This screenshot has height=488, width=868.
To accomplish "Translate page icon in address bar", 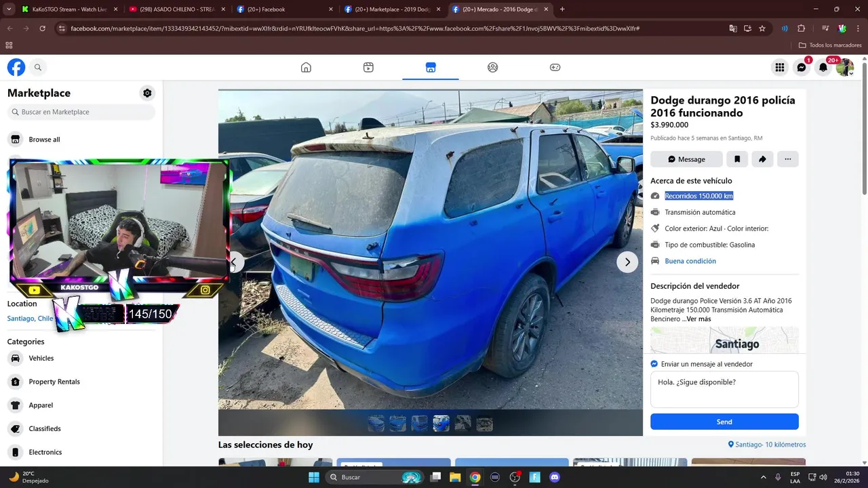I will (x=732, y=28).
